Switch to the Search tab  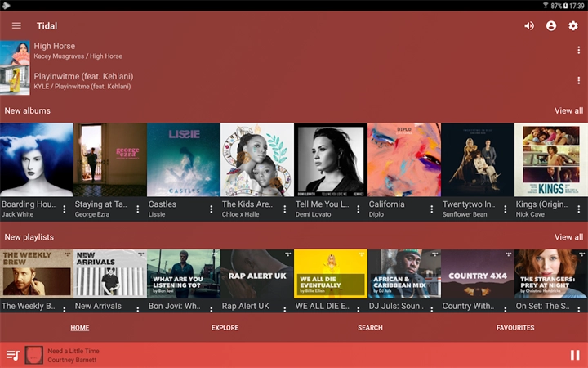pyautogui.click(x=370, y=328)
